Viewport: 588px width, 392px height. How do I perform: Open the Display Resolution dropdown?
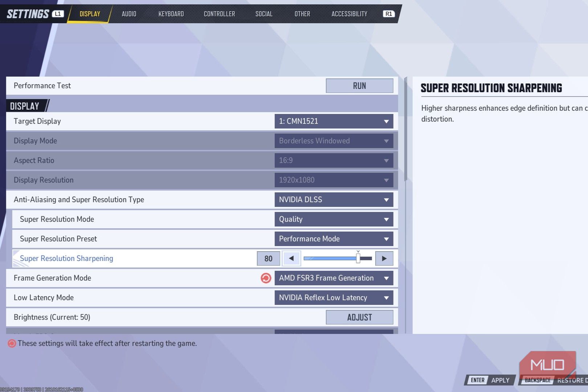click(334, 180)
